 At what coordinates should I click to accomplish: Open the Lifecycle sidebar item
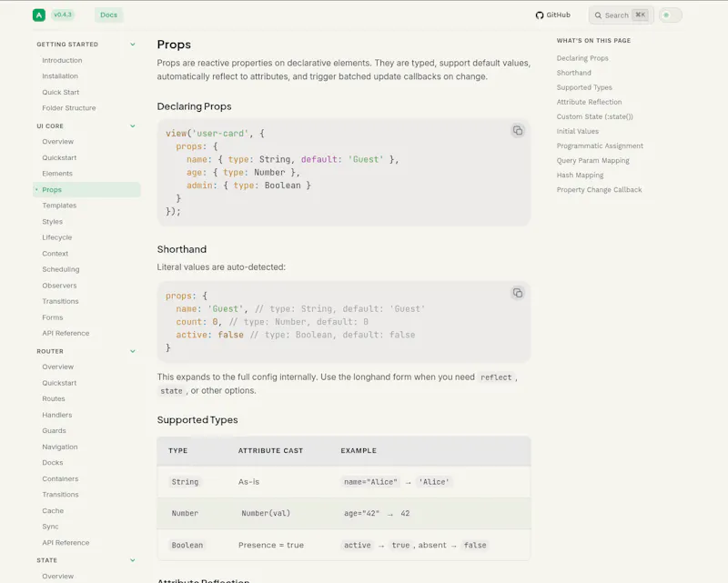point(57,237)
